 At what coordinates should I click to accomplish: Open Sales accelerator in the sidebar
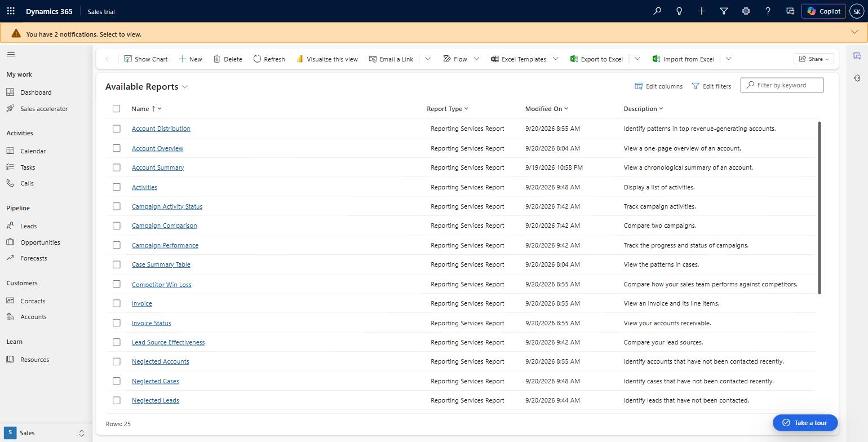tap(44, 109)
